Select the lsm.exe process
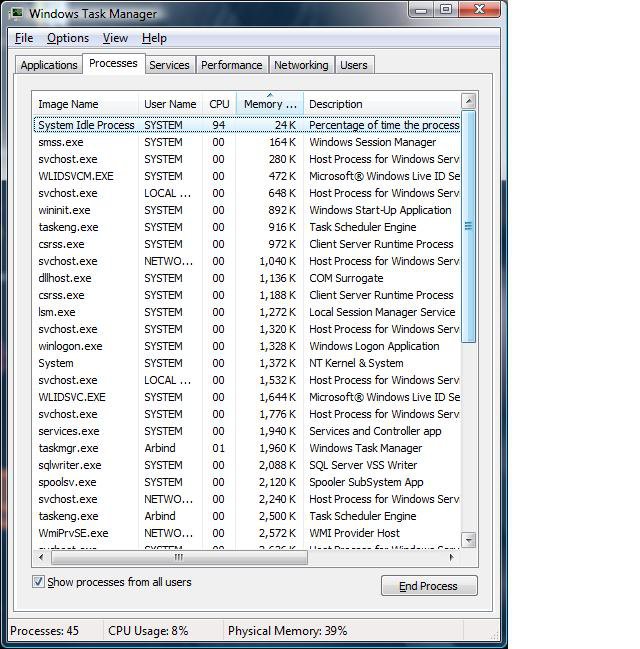Image resolution: width=640 pixels, height=649 pixels. pyautogui.click(x=247, y=312)
